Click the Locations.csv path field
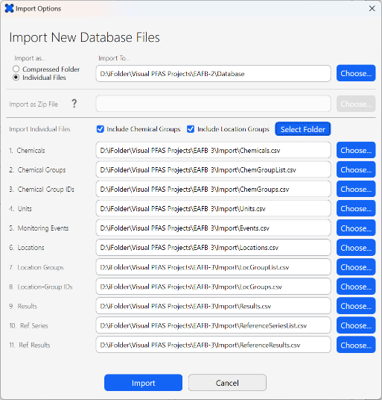382x400 pixels. [213, 248]
